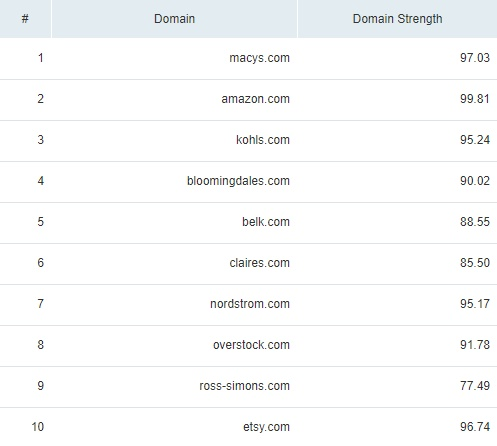The height and width of the screenshot is (446, 497).
Task: Click the 99.81 domain strength value
Action: (x=475, y=99)
